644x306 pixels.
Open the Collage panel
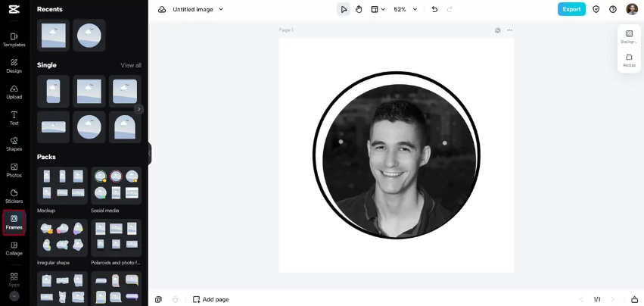coord(14,248)
